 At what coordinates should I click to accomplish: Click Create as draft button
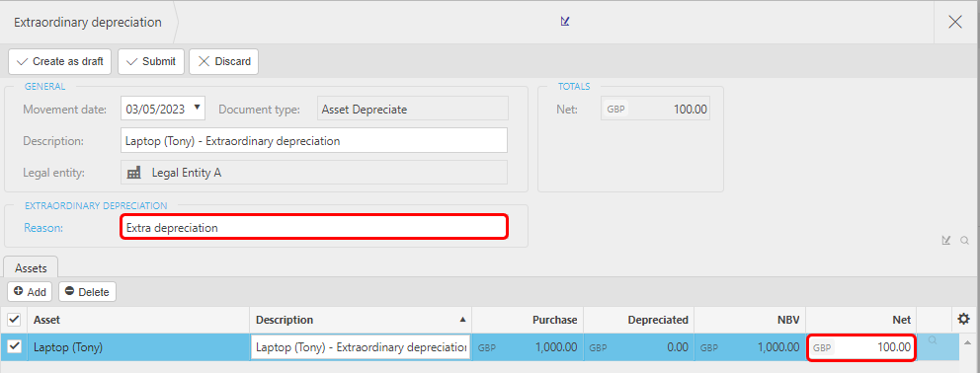[60, 61]
